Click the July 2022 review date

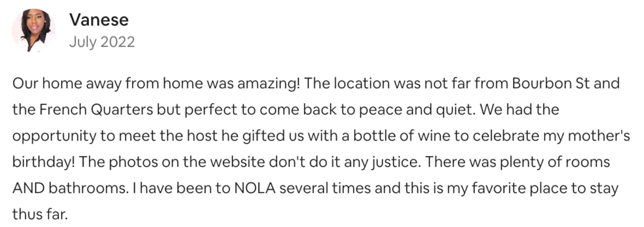(x=102, y=42)
